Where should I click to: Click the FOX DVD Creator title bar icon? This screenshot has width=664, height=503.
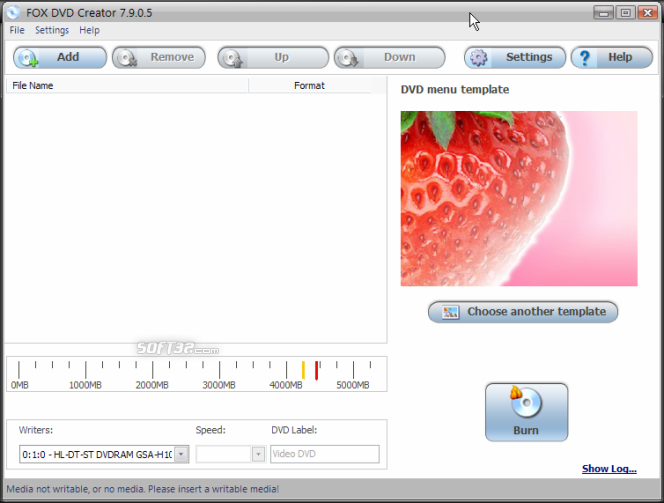pyautogui.click(x=13, y=12)
